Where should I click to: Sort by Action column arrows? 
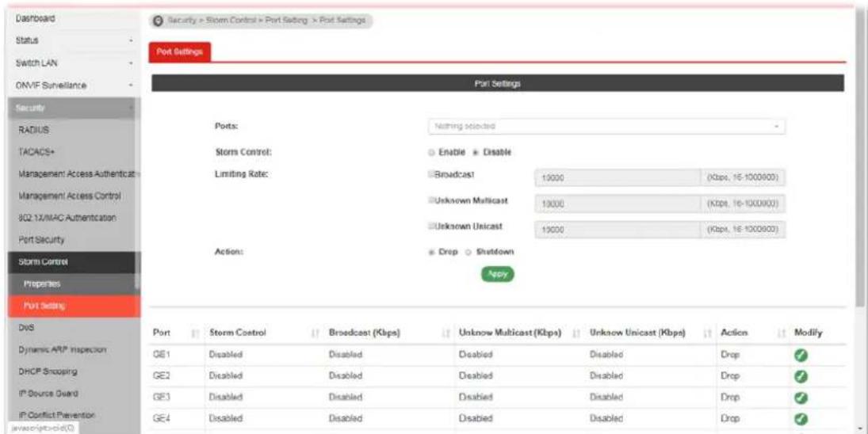tap(782, 333)
